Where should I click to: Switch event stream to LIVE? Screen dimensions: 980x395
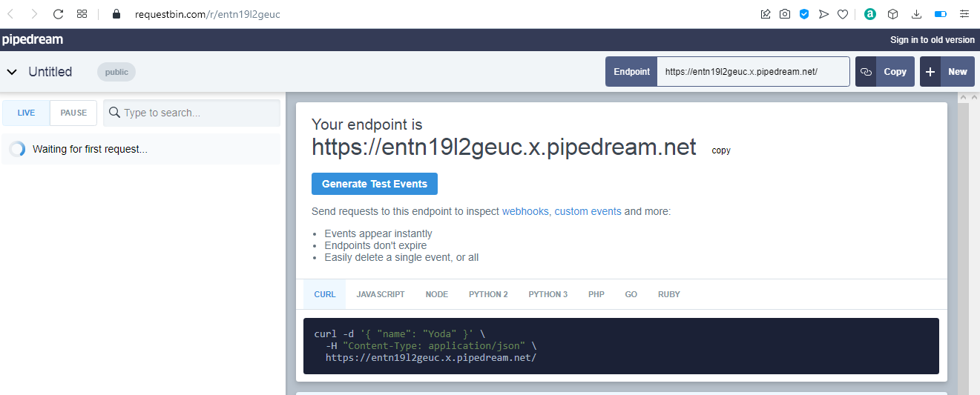(x=26, y=113)
